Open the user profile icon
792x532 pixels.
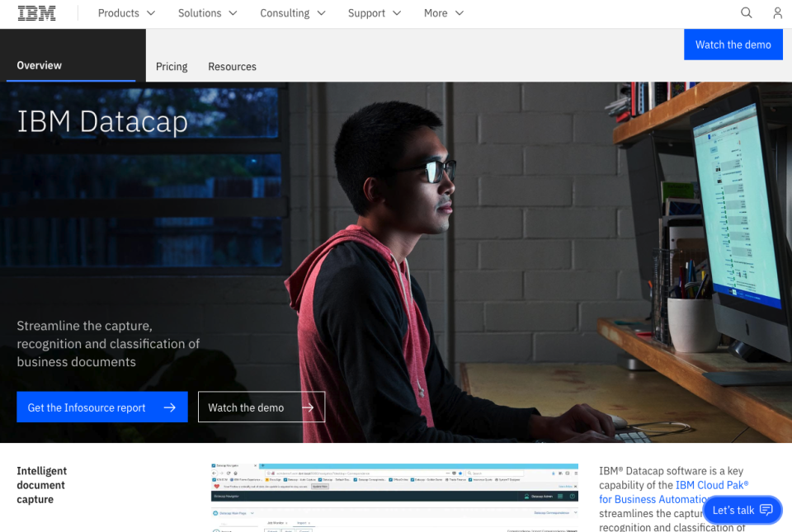[777, 13]
